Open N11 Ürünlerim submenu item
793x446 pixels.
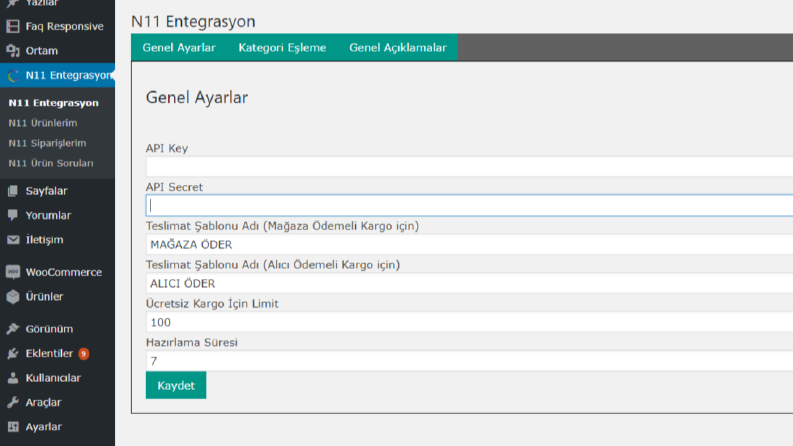pyautogui.click(x=43, y=123)
